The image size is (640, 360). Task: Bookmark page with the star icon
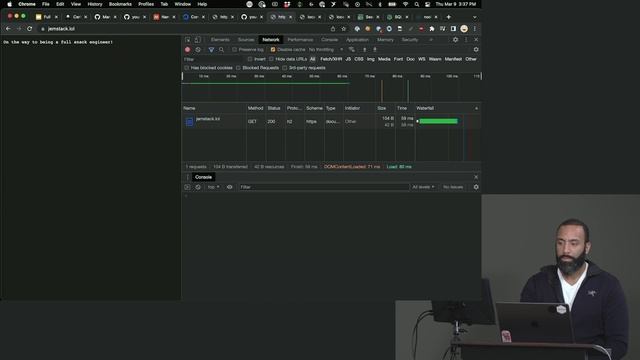(x=343, y=29)
